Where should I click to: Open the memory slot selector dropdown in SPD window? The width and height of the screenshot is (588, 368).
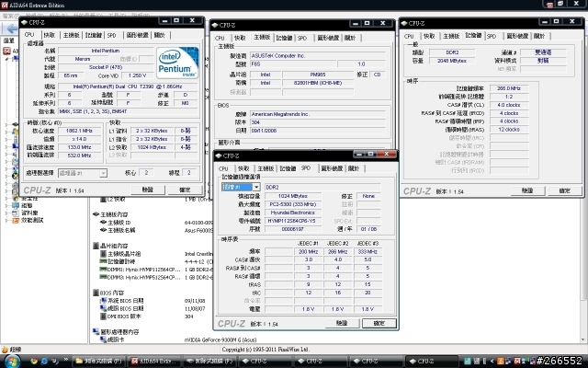coord(256,187)
